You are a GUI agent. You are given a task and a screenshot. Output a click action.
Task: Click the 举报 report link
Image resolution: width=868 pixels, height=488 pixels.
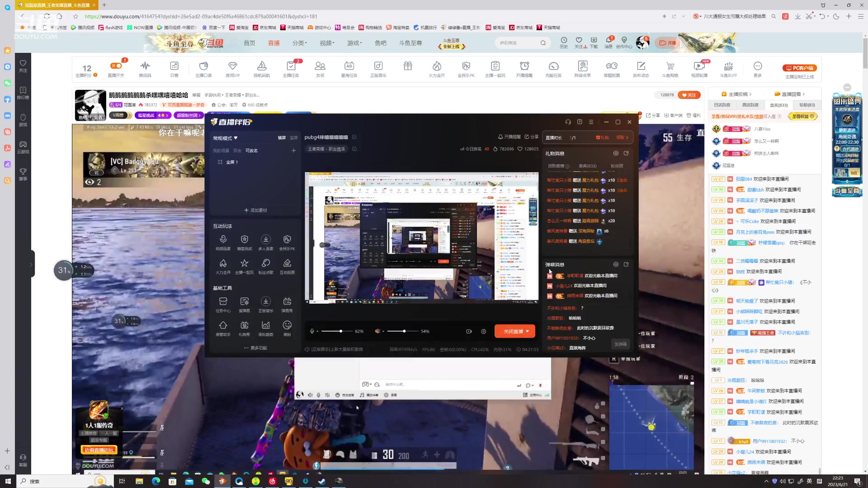pyautogui.click(x=196, y=95)
